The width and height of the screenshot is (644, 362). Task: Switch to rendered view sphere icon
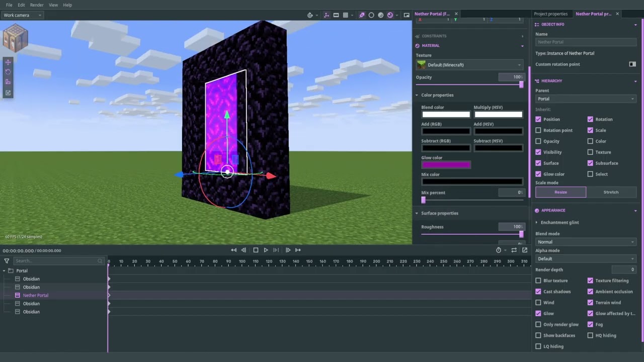(x=390, y=15)
